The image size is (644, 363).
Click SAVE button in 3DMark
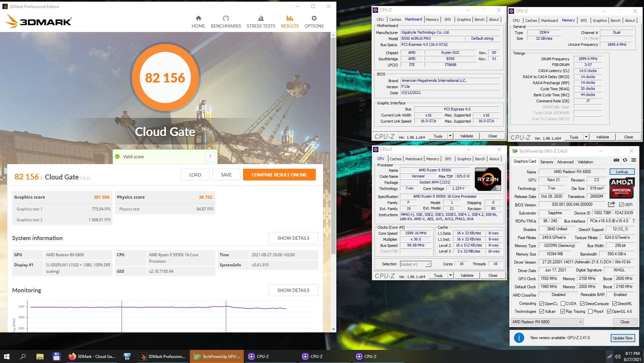point(226,175)
